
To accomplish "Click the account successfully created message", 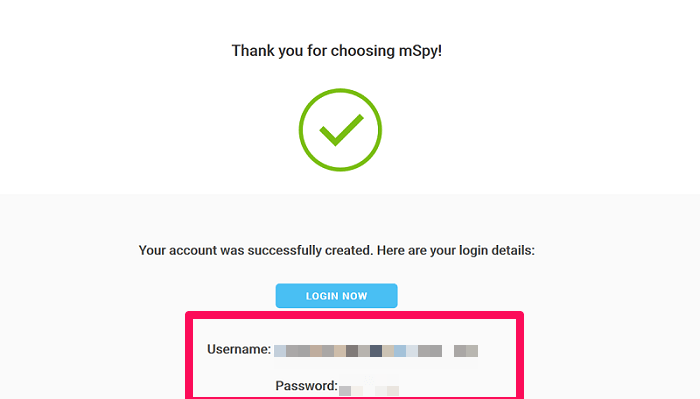I will (337, 250).
